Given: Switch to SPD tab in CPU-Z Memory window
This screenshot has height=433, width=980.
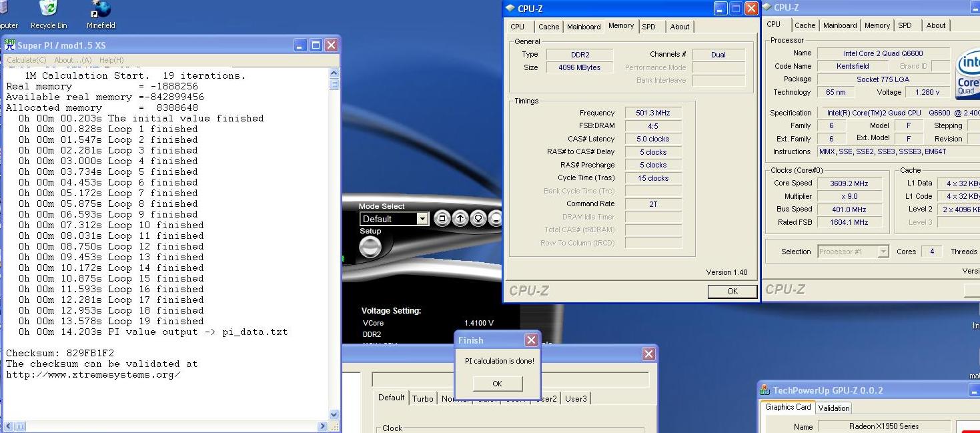Looking at the screenshot, I should click(x=648, y=27).
